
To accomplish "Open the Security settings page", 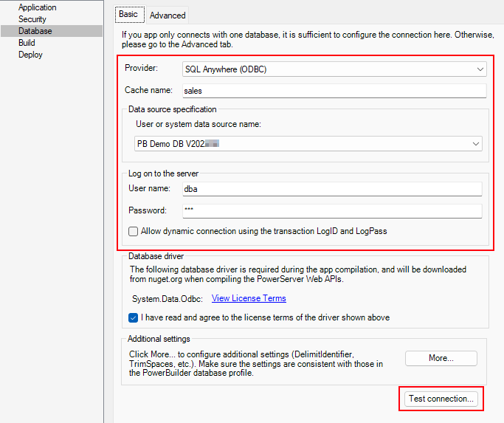I will point(32,19).
